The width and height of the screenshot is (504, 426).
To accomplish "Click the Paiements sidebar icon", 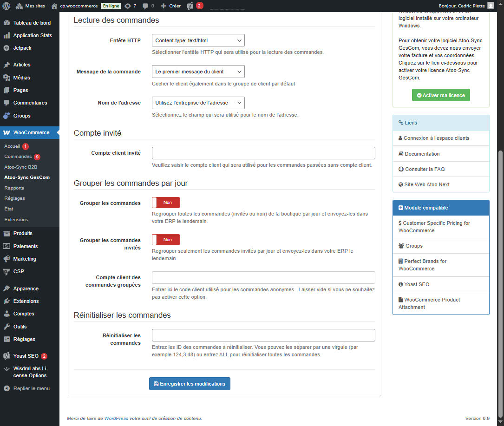I will point(7,246).
